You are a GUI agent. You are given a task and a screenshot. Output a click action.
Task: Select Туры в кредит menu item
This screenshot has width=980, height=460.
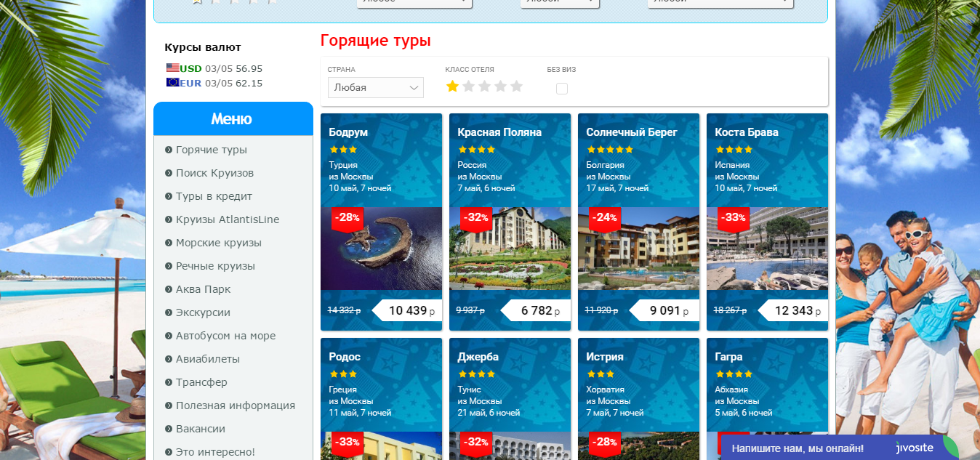point(214,196)
